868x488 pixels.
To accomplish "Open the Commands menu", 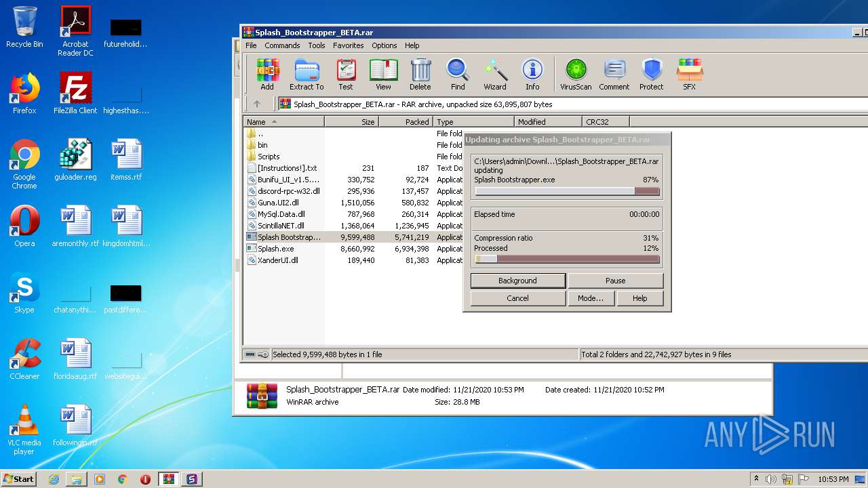I will 282,45.
